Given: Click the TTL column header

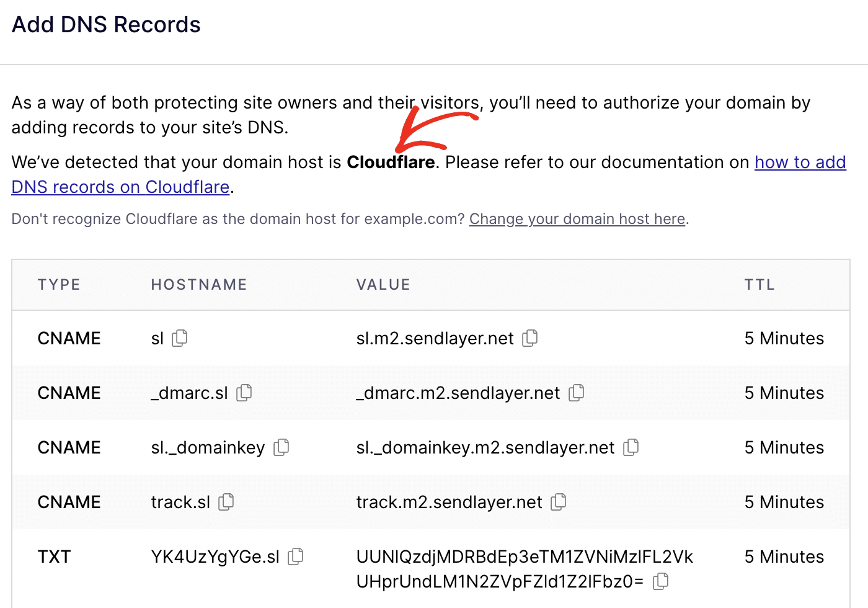Looking at the screenshot, I should [x=759, y=284].
